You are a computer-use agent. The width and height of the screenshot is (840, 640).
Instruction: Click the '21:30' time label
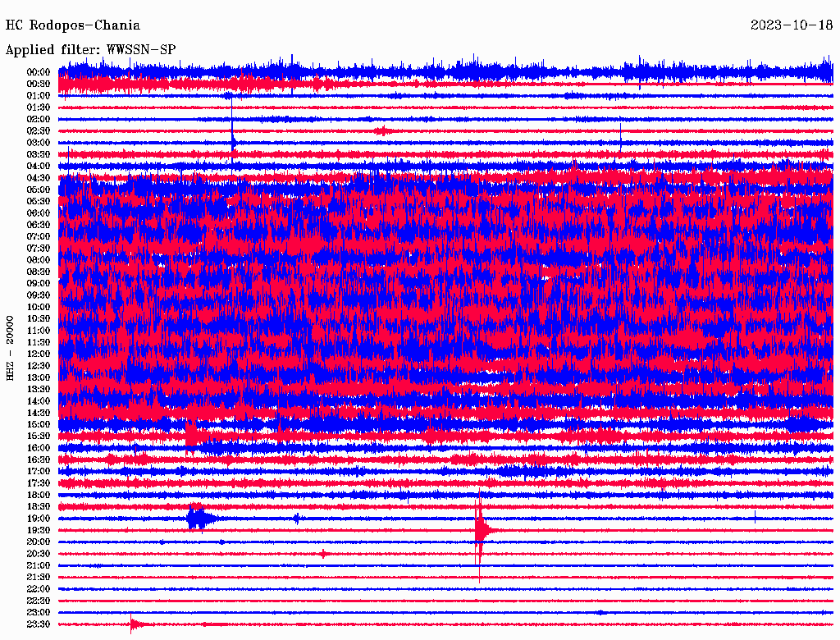(x=39, y=578)
